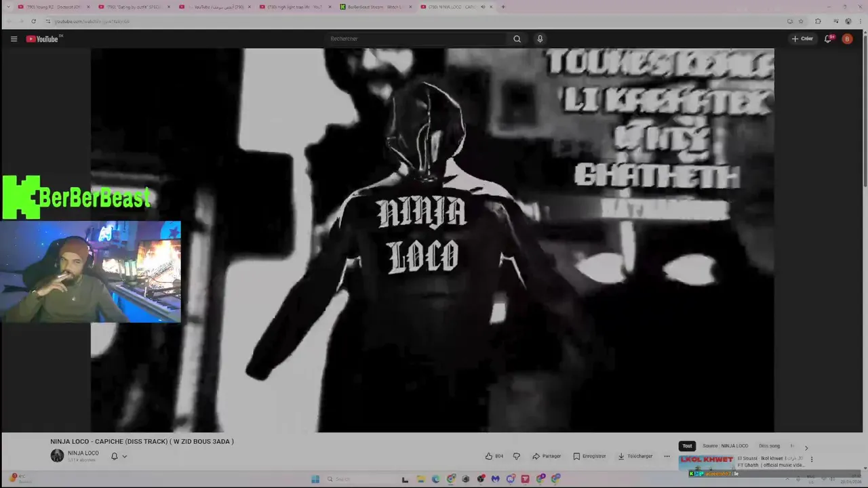Select the Diss song filter chip

tap(769, 446)
